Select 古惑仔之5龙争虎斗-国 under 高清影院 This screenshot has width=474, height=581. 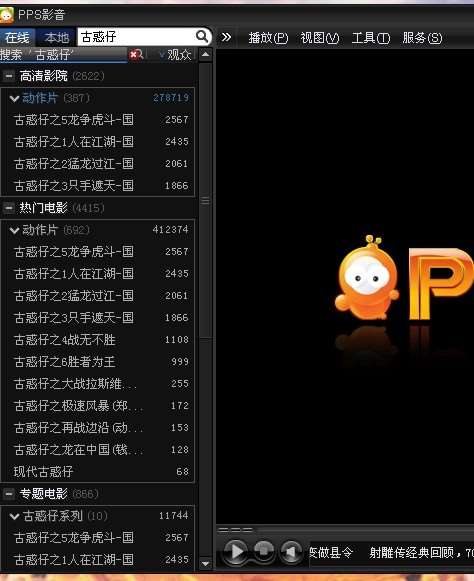pyautogui.click(x=98, y=120)
